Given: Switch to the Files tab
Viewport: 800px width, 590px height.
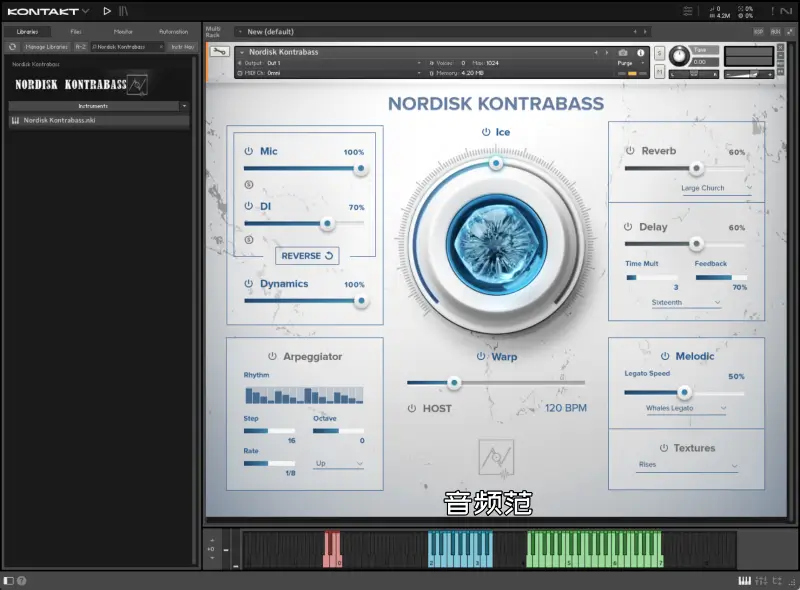Looking at the screenshot, I should click(76, 32).
